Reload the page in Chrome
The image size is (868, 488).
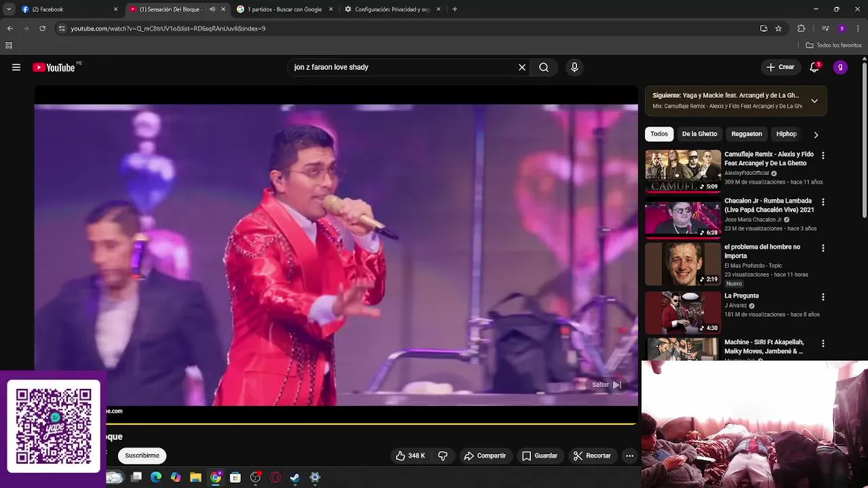click(42, 28)
